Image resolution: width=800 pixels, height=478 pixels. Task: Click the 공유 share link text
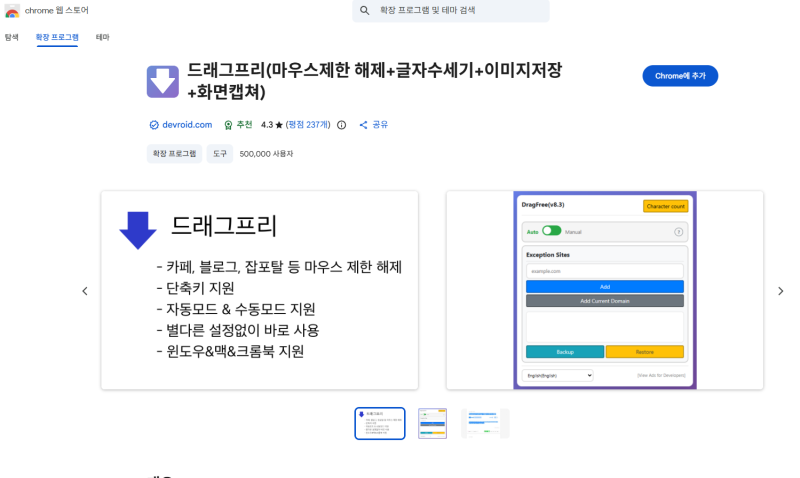(380, 125)
